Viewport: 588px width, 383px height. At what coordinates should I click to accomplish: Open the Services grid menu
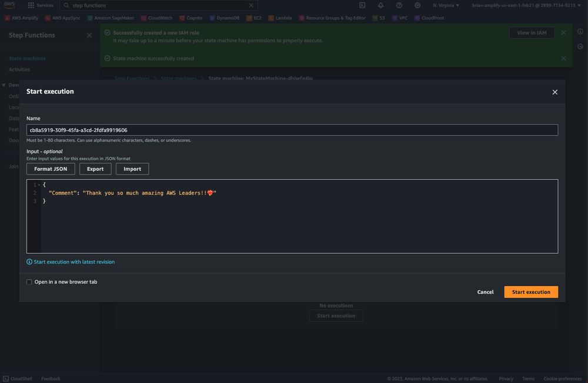[41, 5]
